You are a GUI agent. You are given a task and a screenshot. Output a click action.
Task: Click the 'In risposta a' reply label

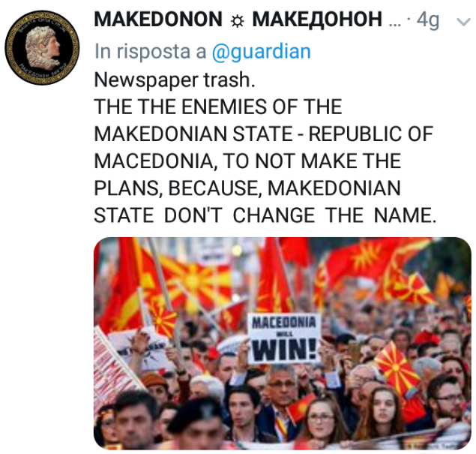coord(150,52)
